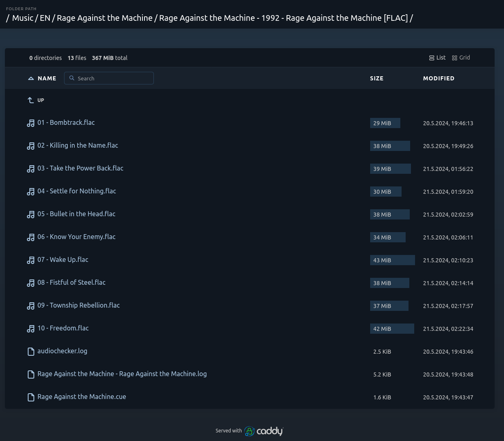This screenshot has width=504, height=441.
Task: Open Rage Against the Machine artist folder breadcrumb
Action: click(x=104, y=18)
